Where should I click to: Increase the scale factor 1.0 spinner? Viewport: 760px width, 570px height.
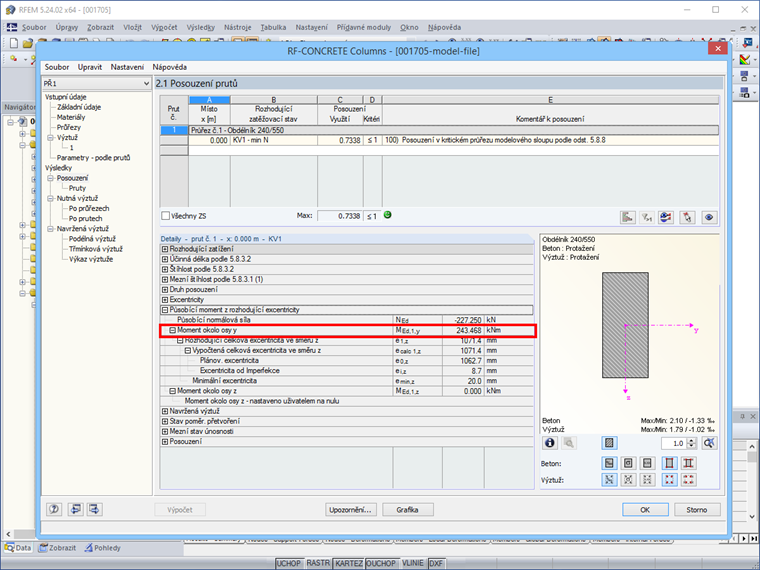coord(692,440)
